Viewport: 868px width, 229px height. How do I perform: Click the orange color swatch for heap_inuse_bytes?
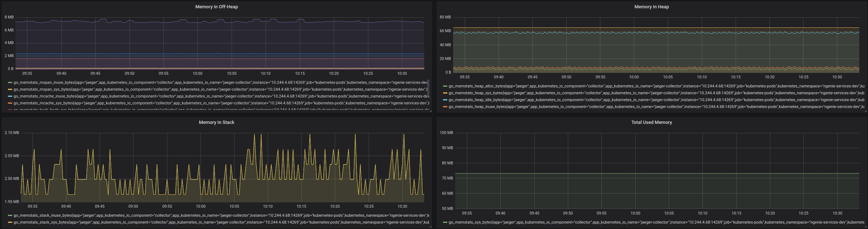click(445, 107)
